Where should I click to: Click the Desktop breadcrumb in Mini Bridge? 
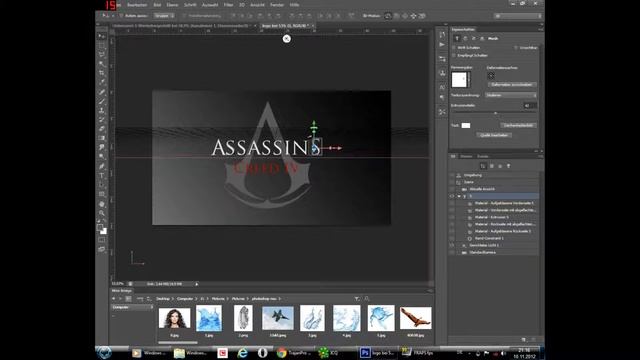coord(163,299)
